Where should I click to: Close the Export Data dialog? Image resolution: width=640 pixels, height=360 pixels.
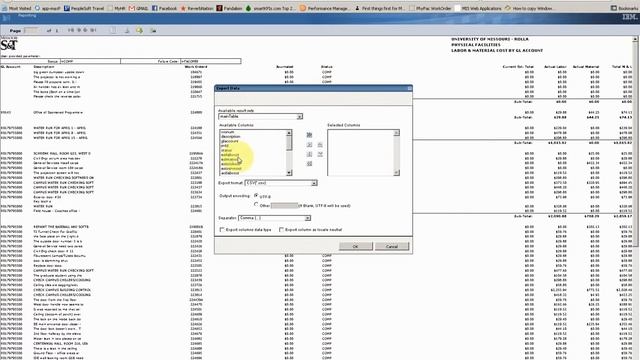coord(409,88)
